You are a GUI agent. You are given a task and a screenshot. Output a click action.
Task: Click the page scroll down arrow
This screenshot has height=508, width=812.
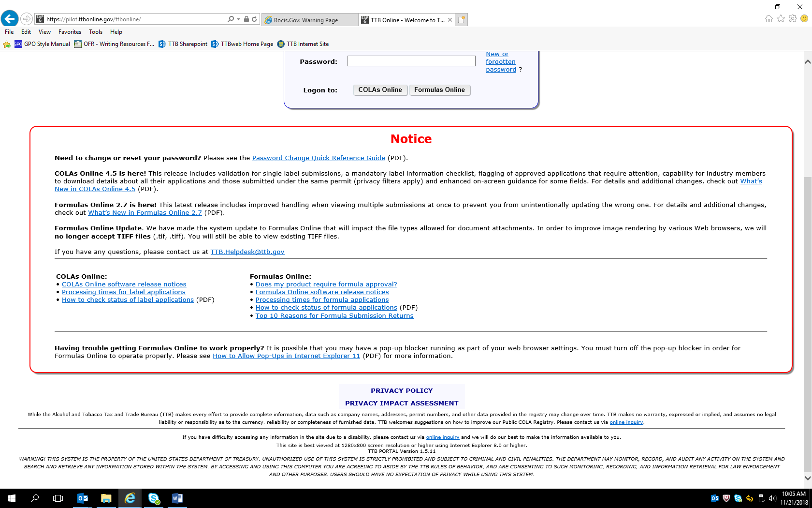[x=808, y=478]
